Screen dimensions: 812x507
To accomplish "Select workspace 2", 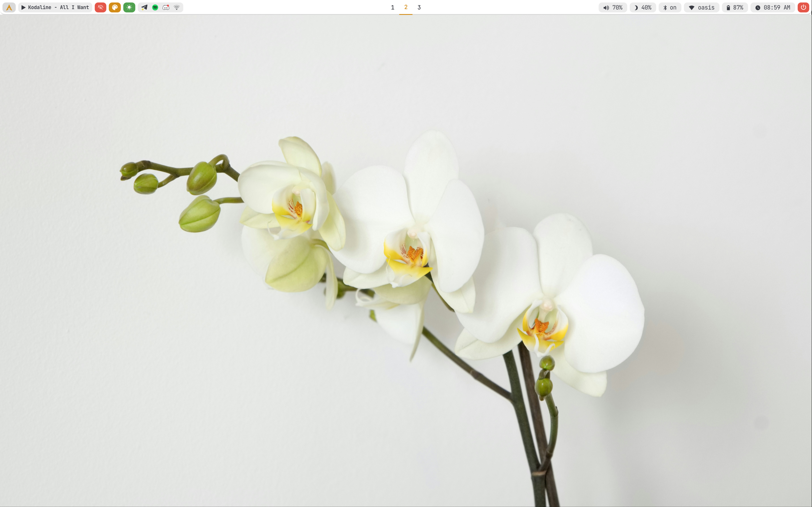I will point(406,7).
